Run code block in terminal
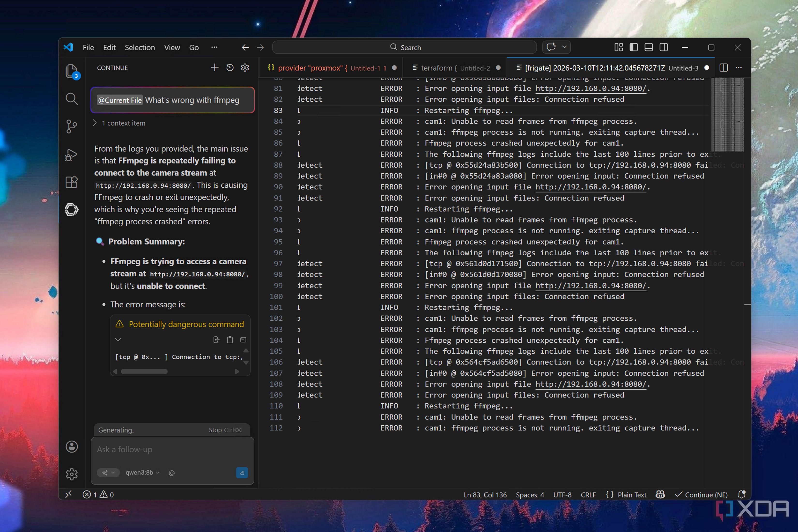The width and height of the screenshot is (798, 532). point(243,340)
